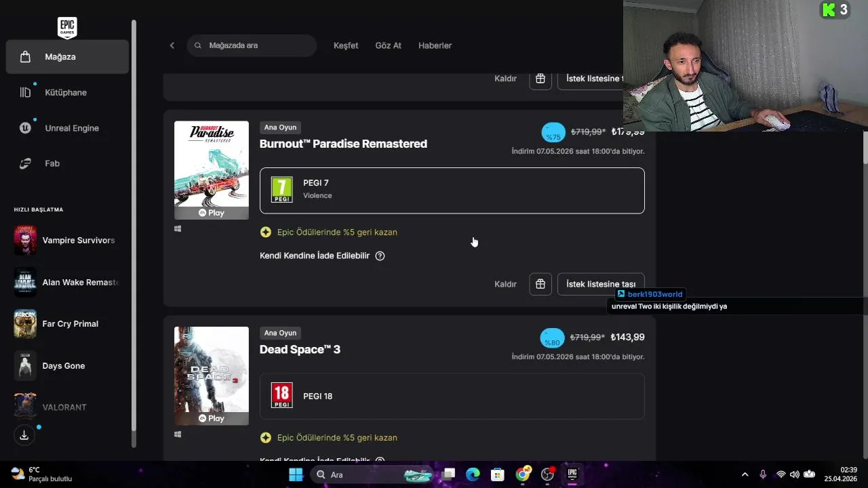Click Epic Games Launcher taskbar icon
Image resolution: width=868 pixels, height=488 pixels.
(572, 474)
